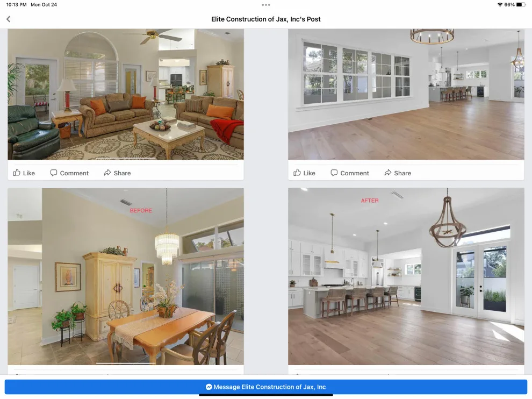Share the living room before photo
This screenshot has width=532, height=399.
pos(117,173)
